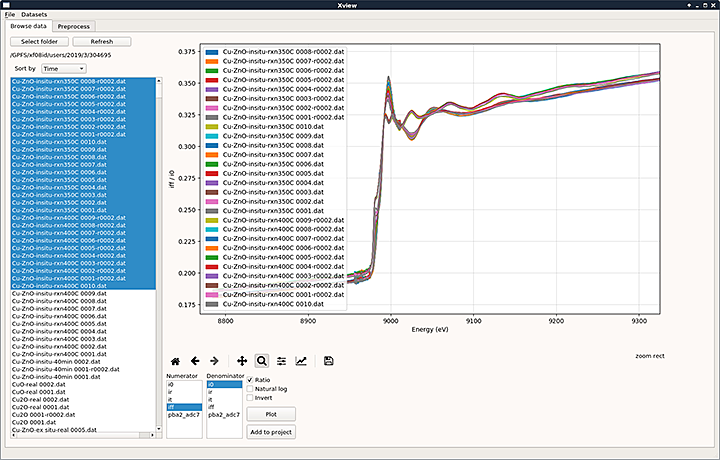Open the edit axis and curve parameters tool
The height and width of the screenshot is (460, 720).
301,360
